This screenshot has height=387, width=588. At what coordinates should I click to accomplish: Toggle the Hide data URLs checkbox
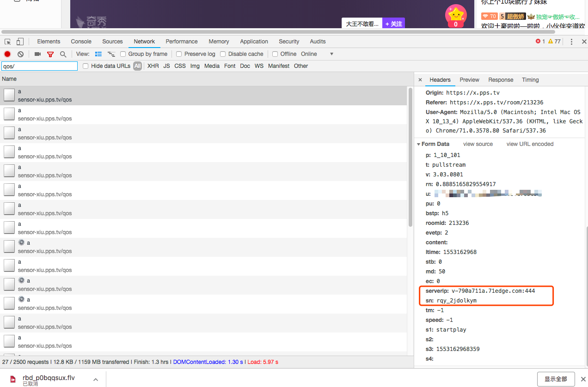[x=85, y=66]
